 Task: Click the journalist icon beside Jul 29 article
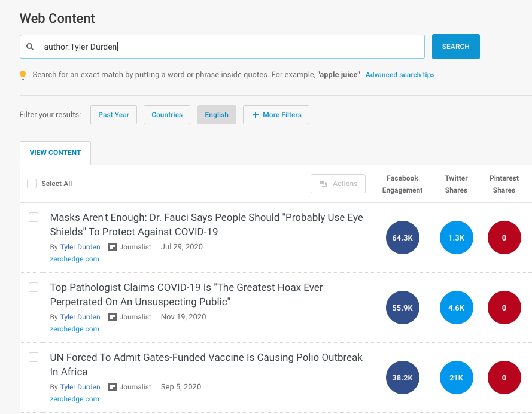click(112, 247)
